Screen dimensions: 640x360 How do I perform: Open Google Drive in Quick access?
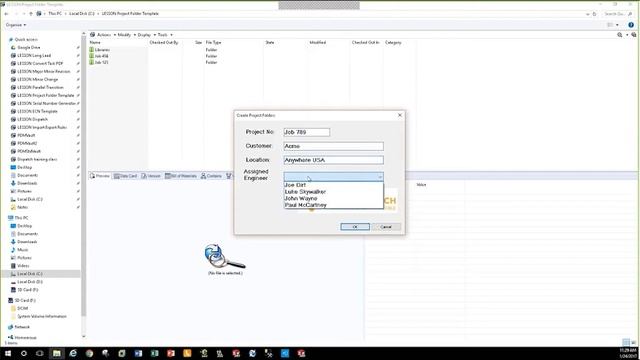pos(29,47)
